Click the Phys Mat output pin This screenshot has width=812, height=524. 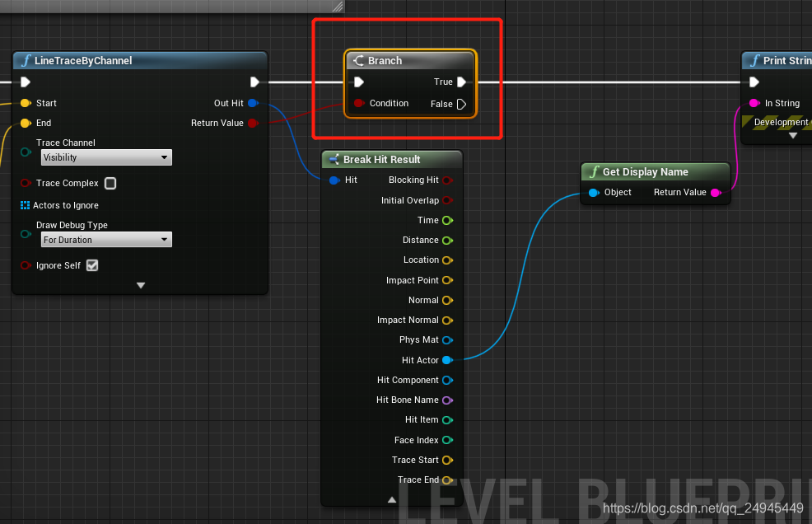(x=447, y=340)
